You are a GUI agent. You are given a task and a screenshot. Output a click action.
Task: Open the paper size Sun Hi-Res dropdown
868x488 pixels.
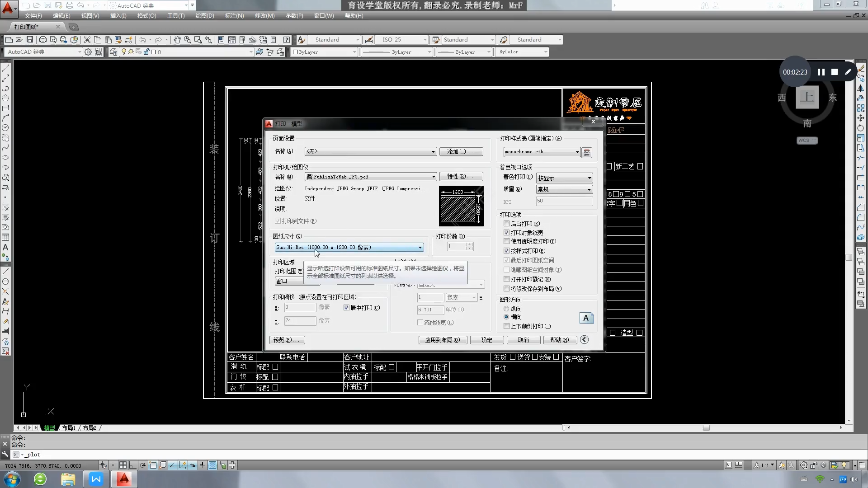pos(349,247)
